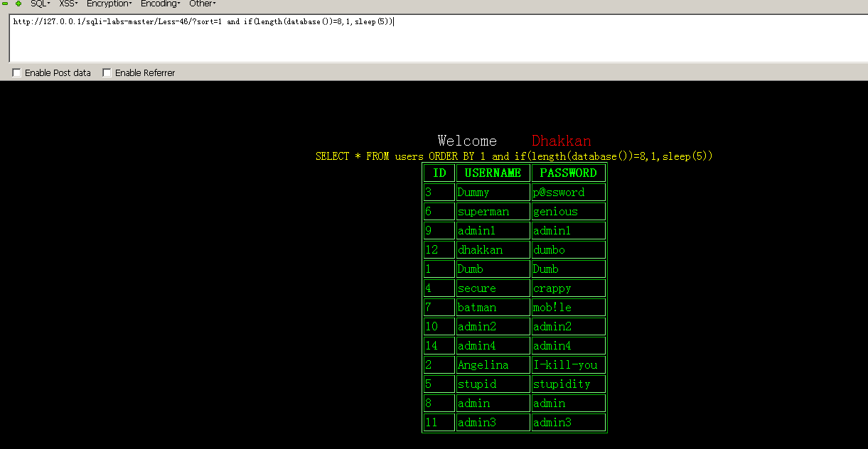868x449 pixels.
Task: Click password cell I-kill-you
Action: [x=569, y=365]
